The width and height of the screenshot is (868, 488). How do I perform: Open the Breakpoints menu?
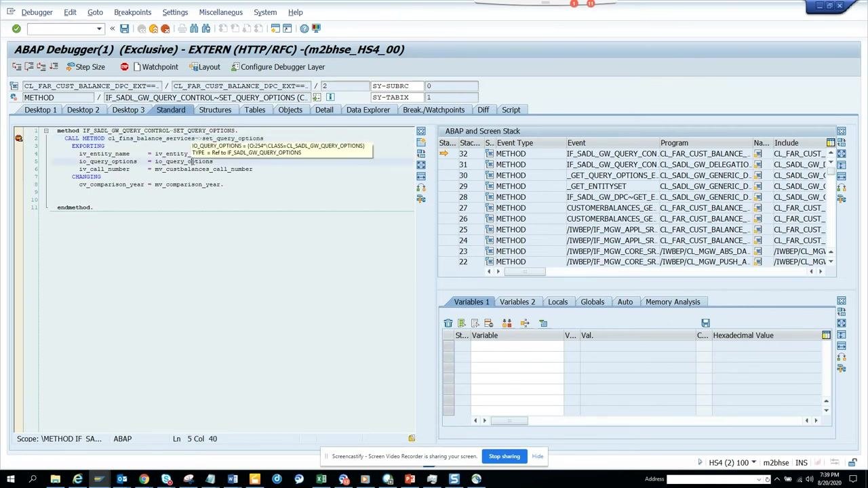(132, 12)
